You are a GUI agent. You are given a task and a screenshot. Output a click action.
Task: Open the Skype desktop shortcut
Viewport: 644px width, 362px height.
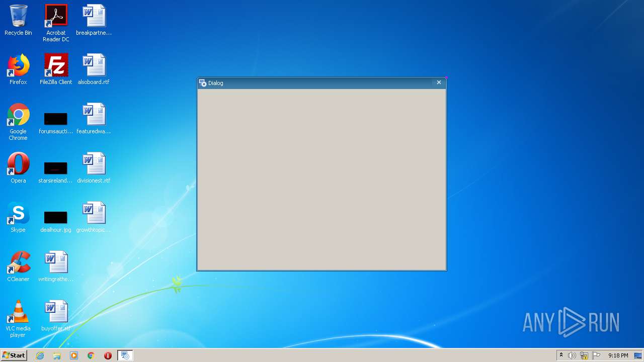click(18, 217)
